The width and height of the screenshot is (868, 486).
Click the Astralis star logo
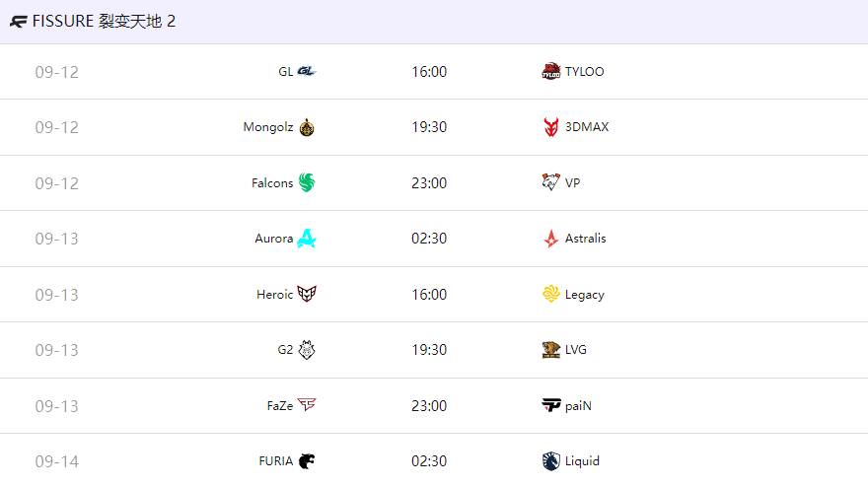[x=550, y=239]
